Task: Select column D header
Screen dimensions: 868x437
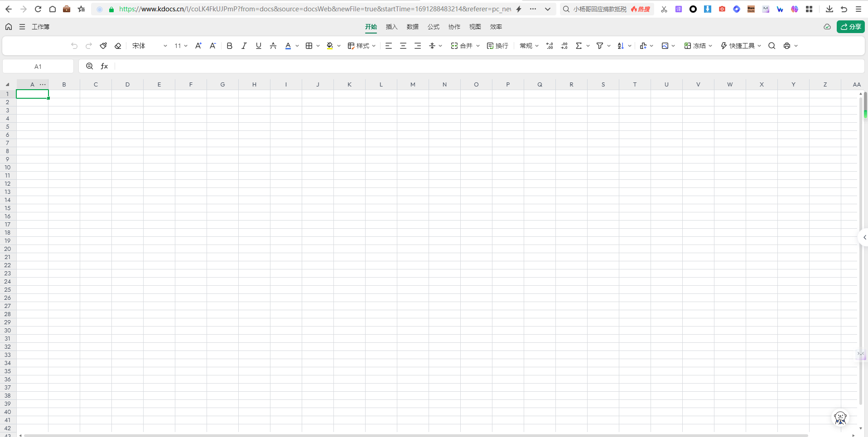Action: point(128,84)
